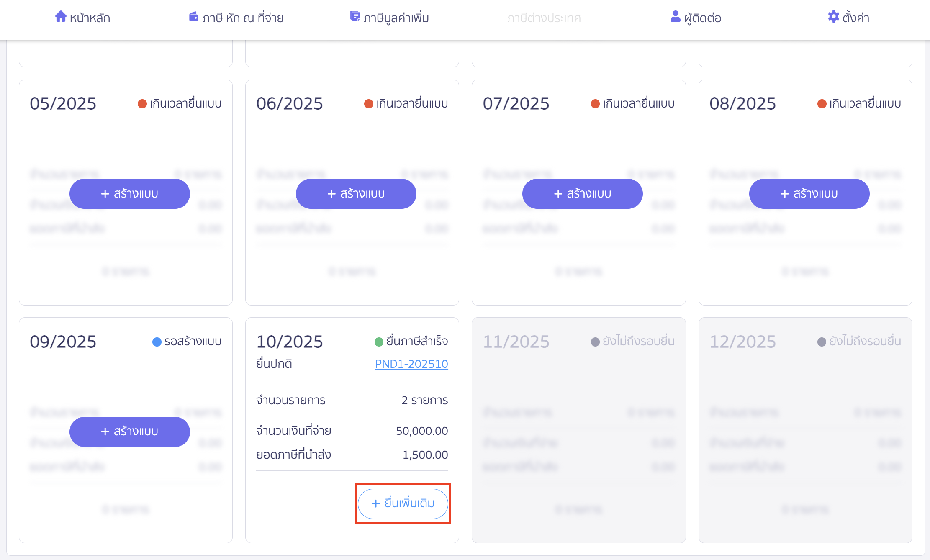Screen dimensions: 930x560
Task: Click the red overdue dot on 05/2025
Action: (x=142, y=104)
